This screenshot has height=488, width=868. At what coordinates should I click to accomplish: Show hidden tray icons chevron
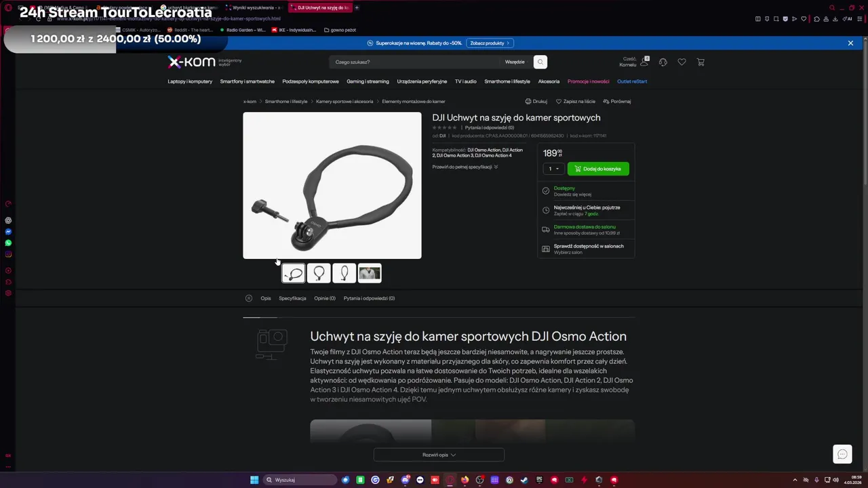pos(795,480)
